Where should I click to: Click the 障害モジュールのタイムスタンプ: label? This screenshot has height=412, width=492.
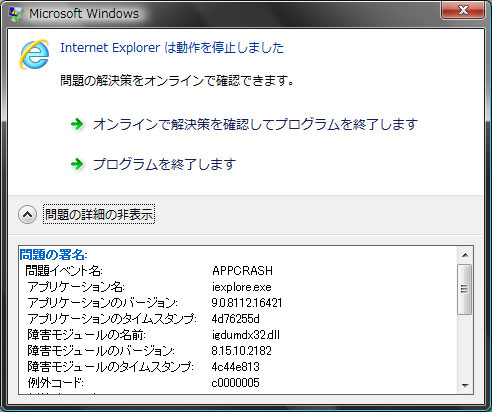tap(110, 367)
